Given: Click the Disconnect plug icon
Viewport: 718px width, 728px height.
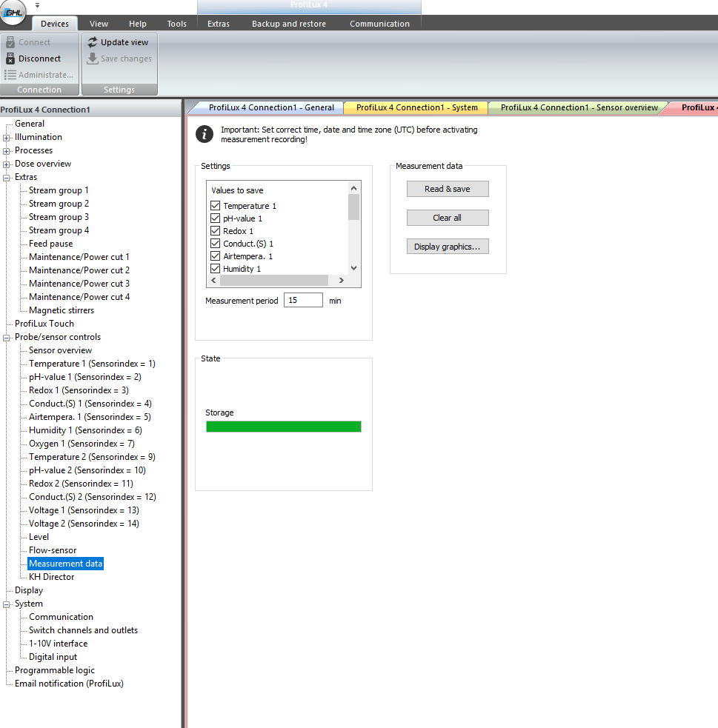Looking at the screenshot, I should click(10, 59).
